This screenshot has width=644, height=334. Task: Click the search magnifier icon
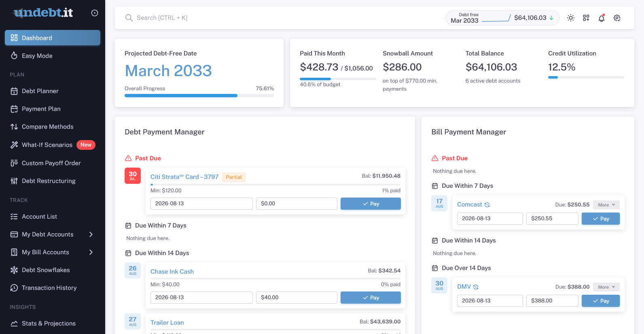pos(129,18)
